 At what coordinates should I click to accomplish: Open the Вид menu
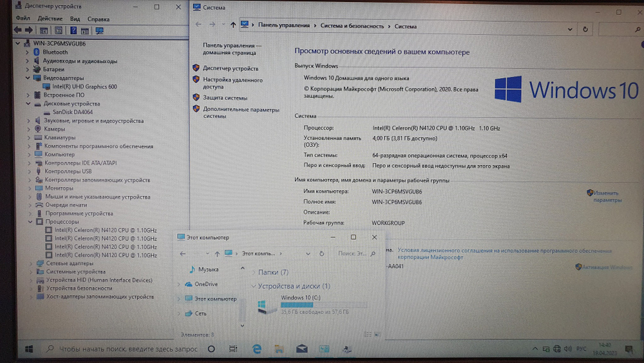click(x=75, y=19)
